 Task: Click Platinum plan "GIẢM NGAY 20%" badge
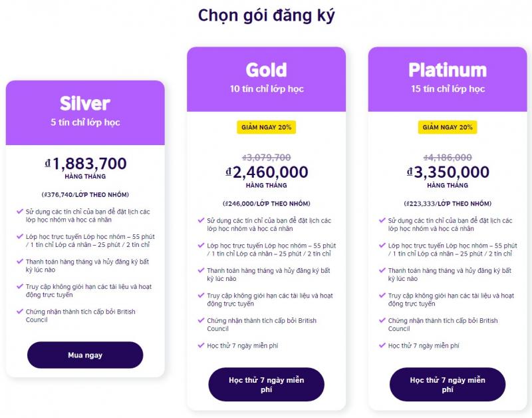point(448,127)
